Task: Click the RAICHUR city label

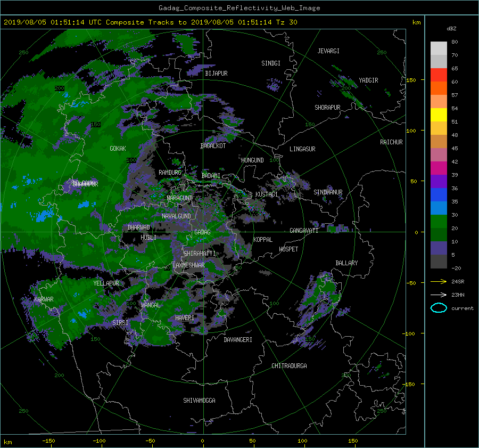Action: [x=391, y=142]
